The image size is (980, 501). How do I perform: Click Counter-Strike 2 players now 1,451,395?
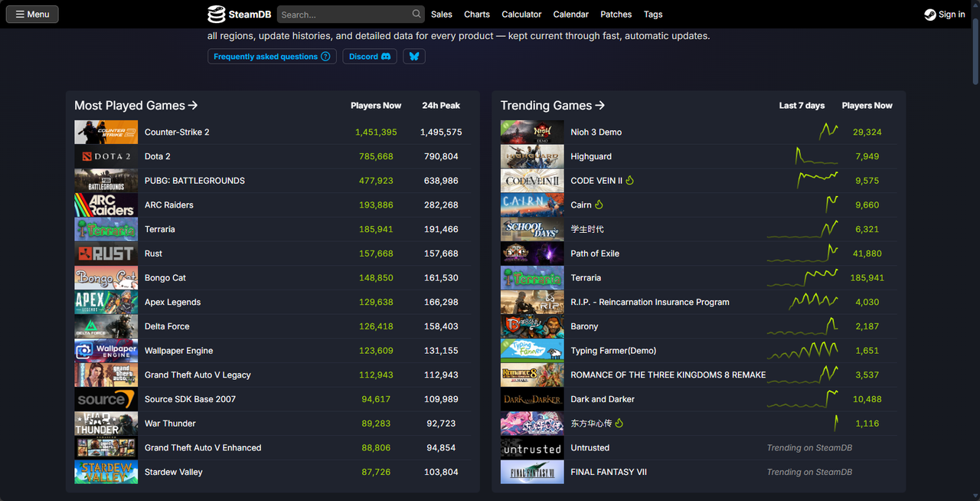[376, 132]
